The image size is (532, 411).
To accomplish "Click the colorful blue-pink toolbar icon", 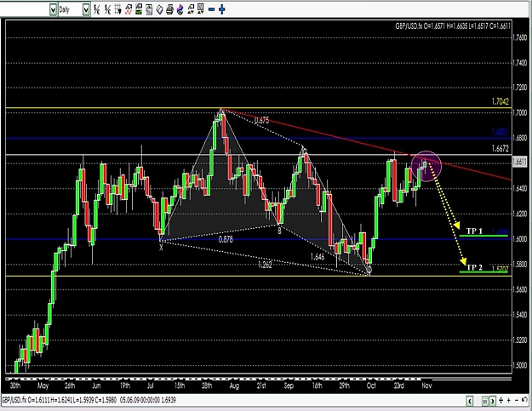I will coord(180,9).
